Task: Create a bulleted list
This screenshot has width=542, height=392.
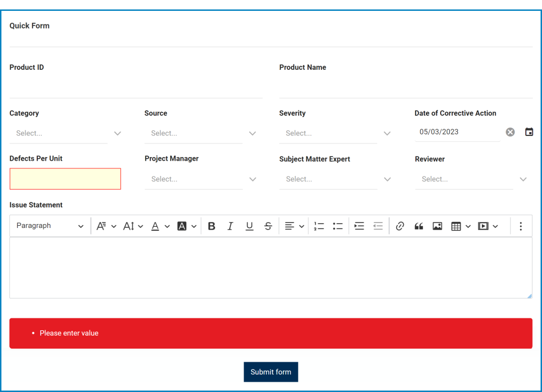Action: (x=338, y=226)
